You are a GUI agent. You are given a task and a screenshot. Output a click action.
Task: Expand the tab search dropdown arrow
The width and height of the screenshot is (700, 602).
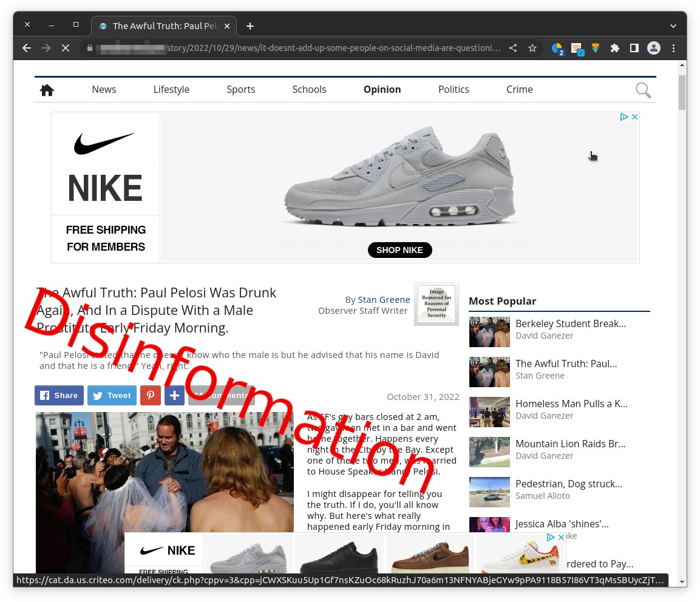pyautogui.click(x=673, y=26)
